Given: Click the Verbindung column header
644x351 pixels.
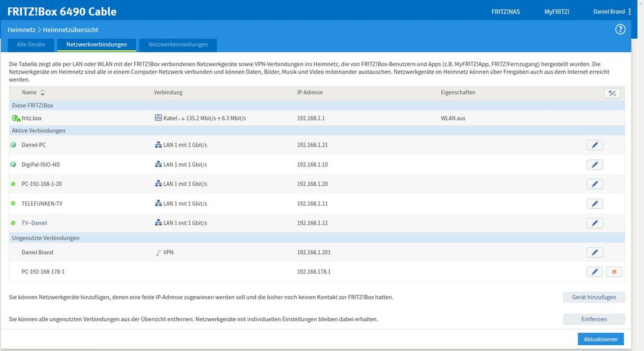Looking at the screenshot, I should click(x=168, y=92).
